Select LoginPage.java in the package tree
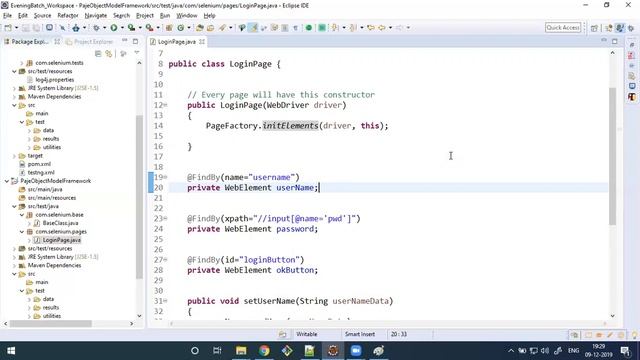Viewport: 640px width, 360px height. point(62,240)
